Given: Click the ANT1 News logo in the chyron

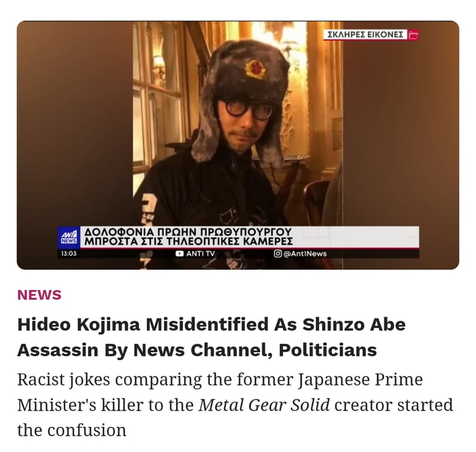Looking at the screenshot, I should 69,238.
